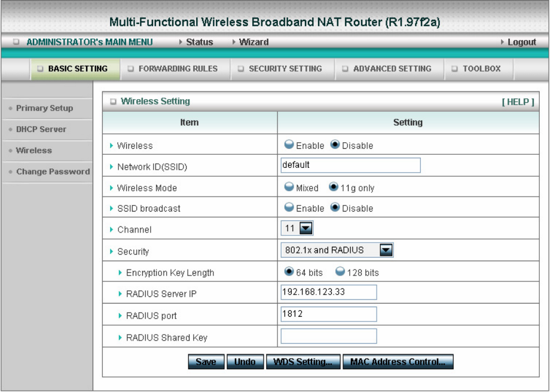The image size is (550, 392).
Task: Enable SSID broadcast radio button
Action: click(x=289, y=208)
